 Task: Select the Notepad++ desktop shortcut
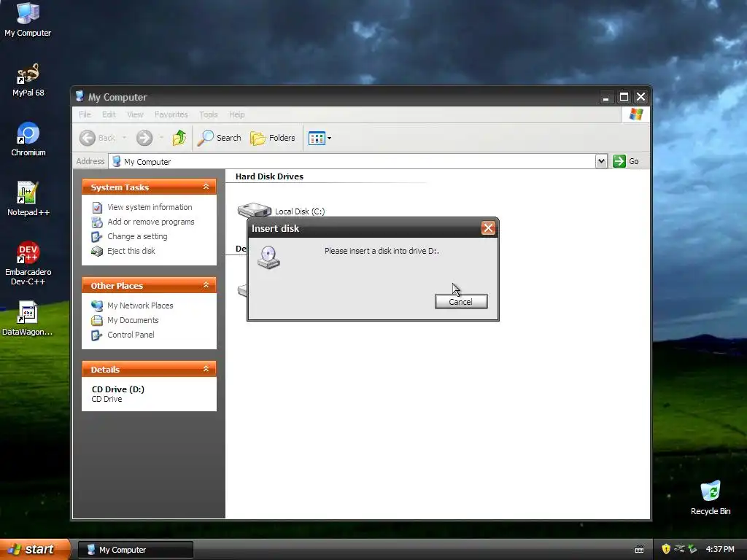(28, 199)
